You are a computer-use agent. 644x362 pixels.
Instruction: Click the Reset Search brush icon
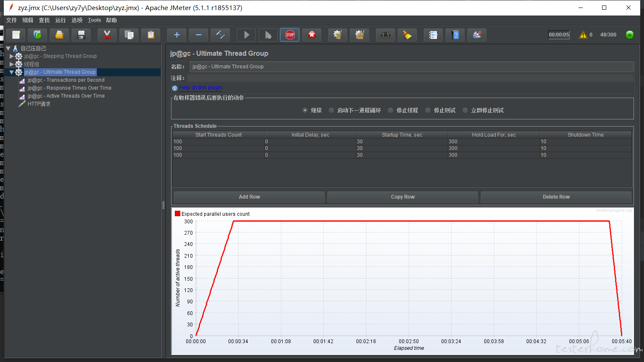click(x=408, y=35)
